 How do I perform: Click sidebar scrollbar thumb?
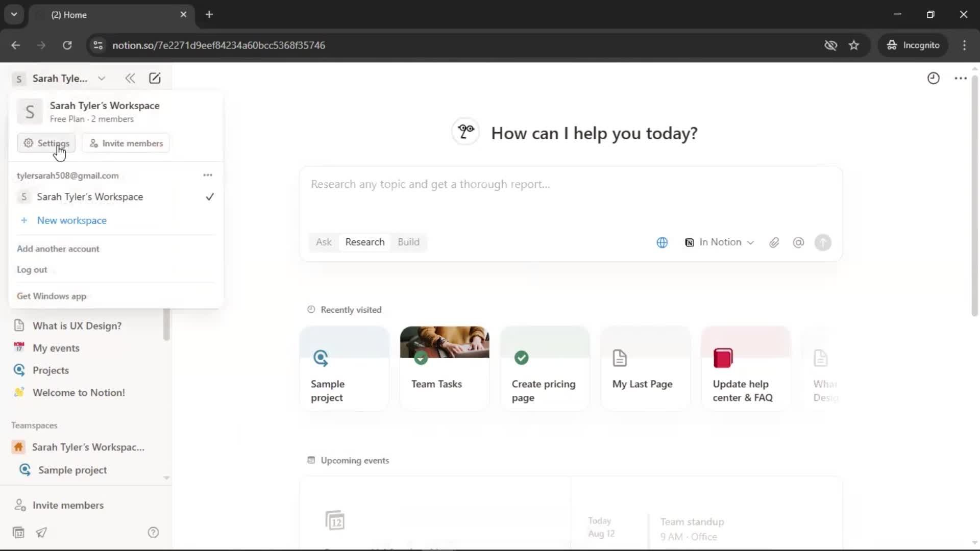pyautogui.click(x=166, y=324)
